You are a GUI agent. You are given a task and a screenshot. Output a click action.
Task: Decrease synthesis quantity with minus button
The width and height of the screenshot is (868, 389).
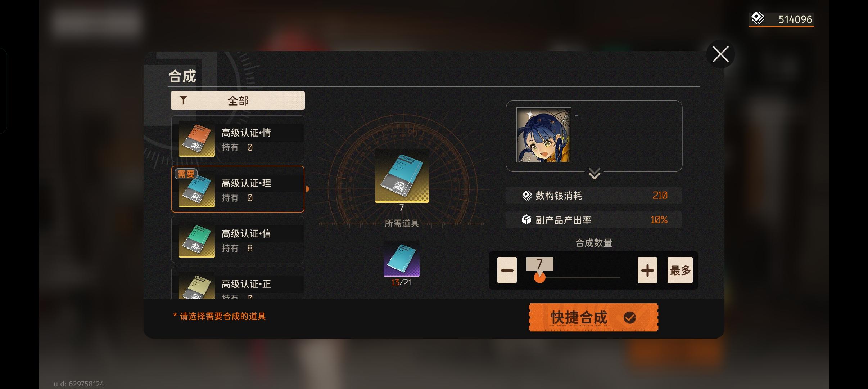pyautogui.click(x=507, y=270)
